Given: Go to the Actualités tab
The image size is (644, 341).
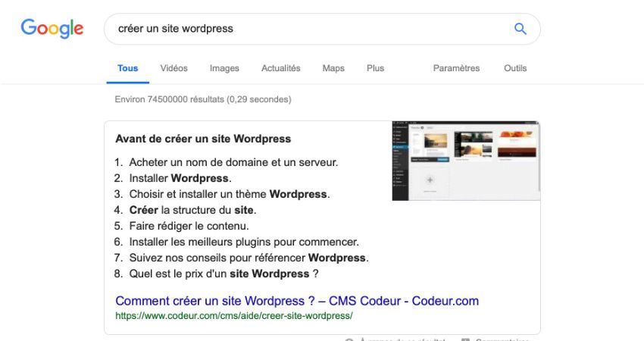Looking at the screenshot, I should click(x=280, y=68).
